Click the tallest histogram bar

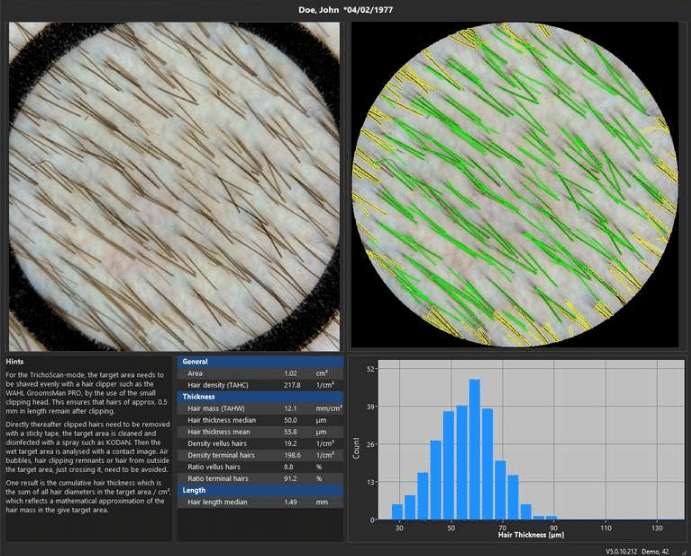click(x=474, y=450)
